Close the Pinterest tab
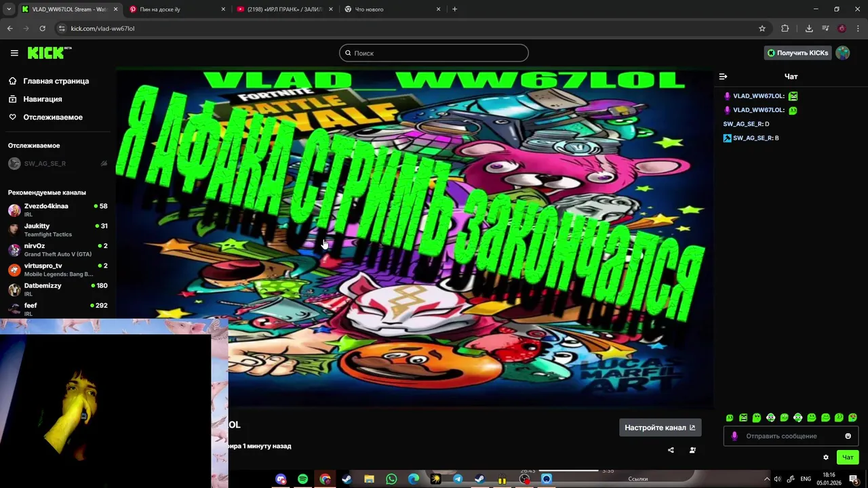The image size is (868, 488). point(224,9)
